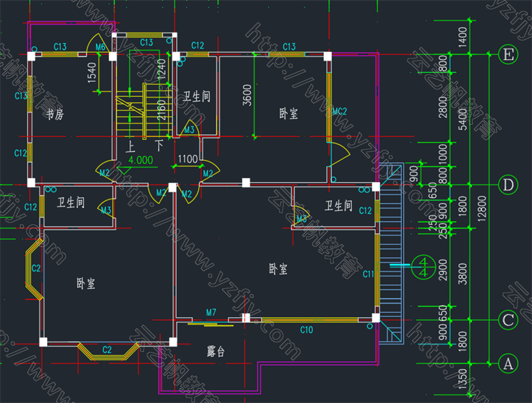Select the 1540 dimension text
532x403 pixels.
91,72
